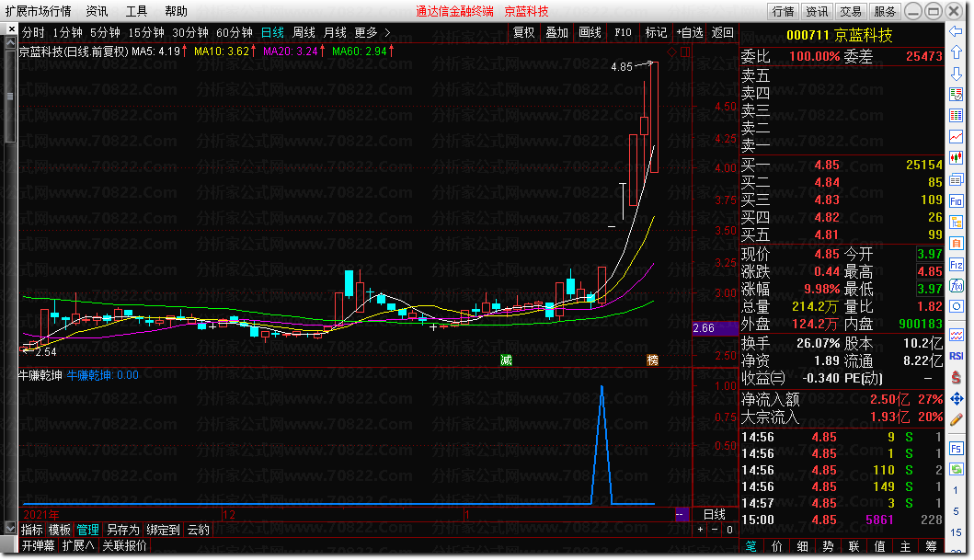The width and height of the screenshot is (974, 560).
Task: Select the 笔 tick tab in quote panel
Action: click(751, 546)
